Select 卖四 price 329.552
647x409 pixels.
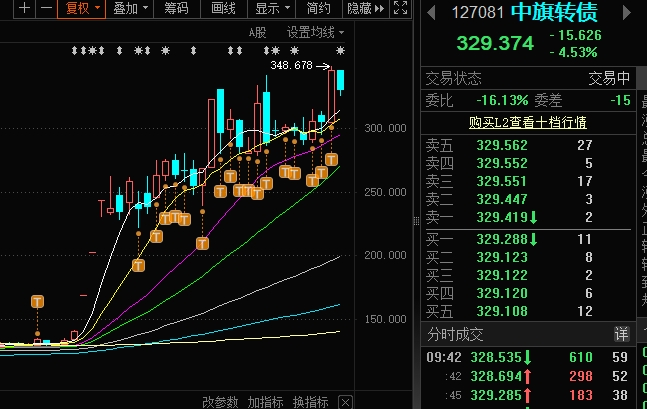502,163
